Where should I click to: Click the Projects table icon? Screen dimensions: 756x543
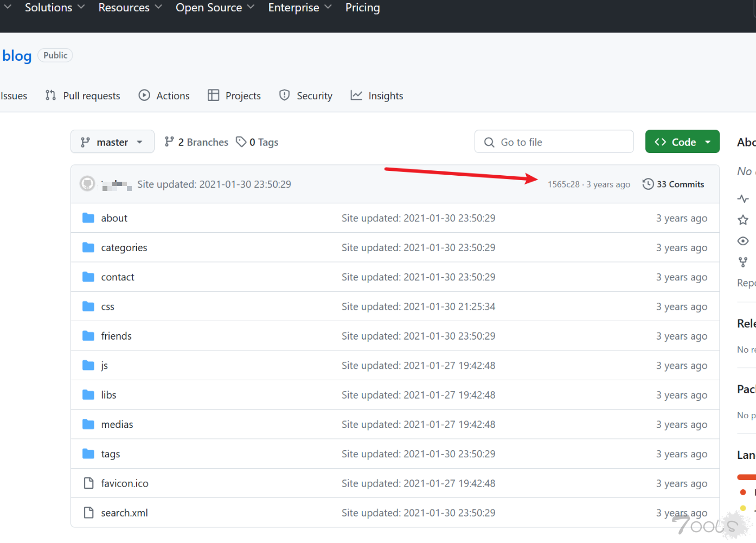point(214,95)
